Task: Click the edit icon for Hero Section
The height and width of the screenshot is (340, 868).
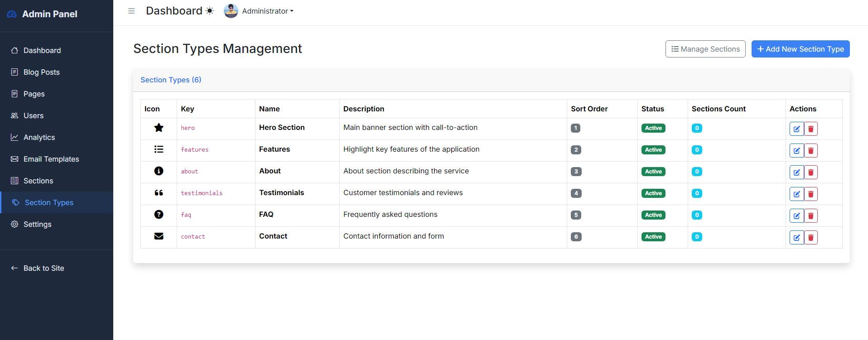Action: coord(796,129)
